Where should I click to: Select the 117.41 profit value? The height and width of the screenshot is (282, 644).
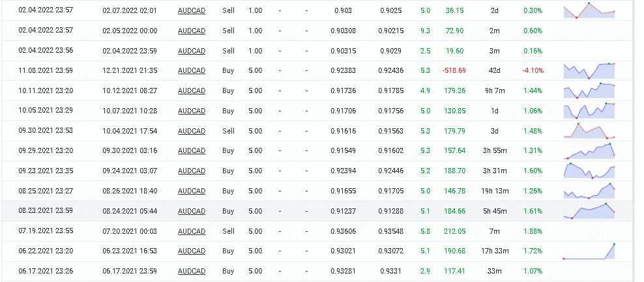coord(455,271)
